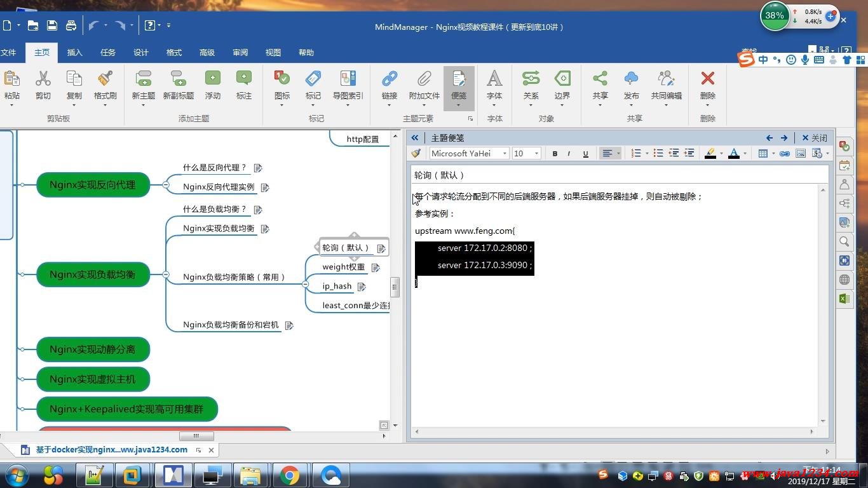Image resolution: width=868 pixels, height=488 pixels.
Task: Expand the 主题元素 group dialog launcher
Action: (x=470, y=119)
